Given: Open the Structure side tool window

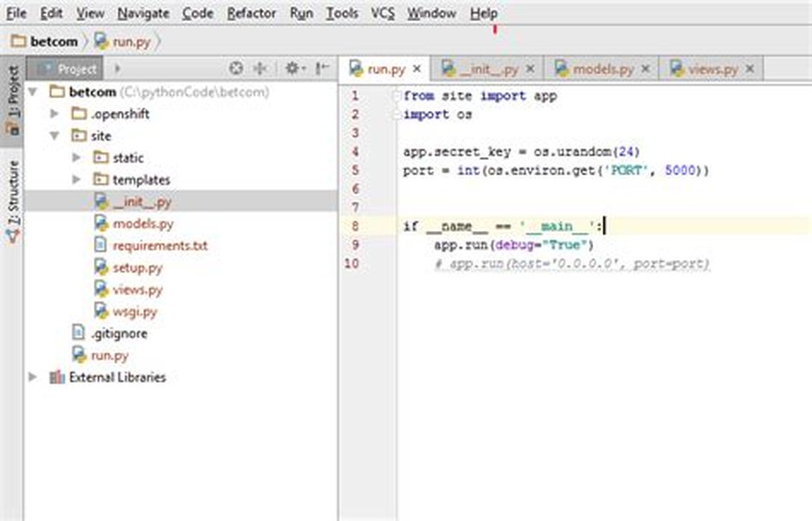Looking at the screenshot, I should (x=12, y=201).
